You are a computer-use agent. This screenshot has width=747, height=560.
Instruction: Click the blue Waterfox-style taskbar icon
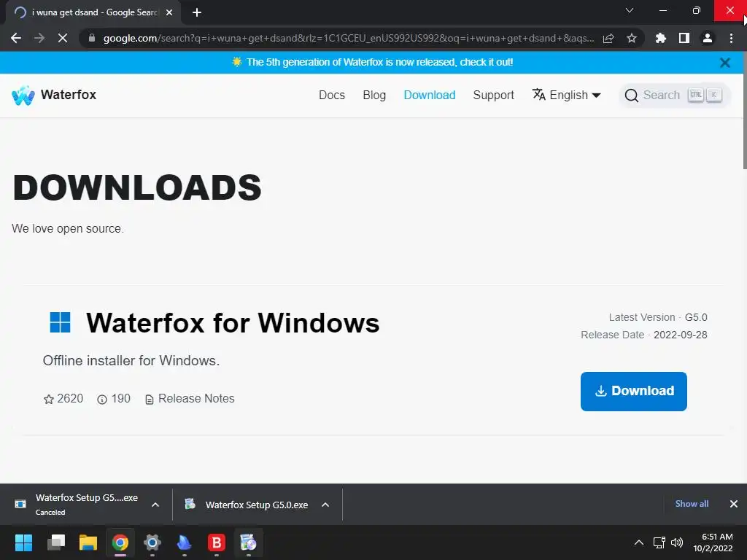click(184, 542)
